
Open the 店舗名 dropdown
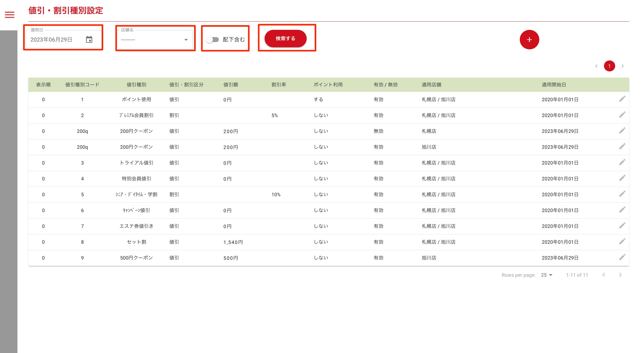click(155, 40)
